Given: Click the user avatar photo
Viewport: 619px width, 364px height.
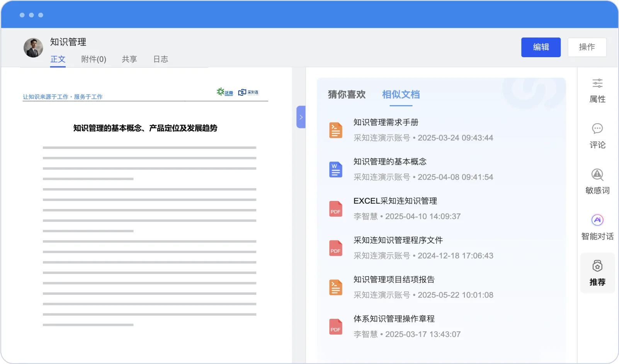Looking at the screenshot, I should click(33, 48).
